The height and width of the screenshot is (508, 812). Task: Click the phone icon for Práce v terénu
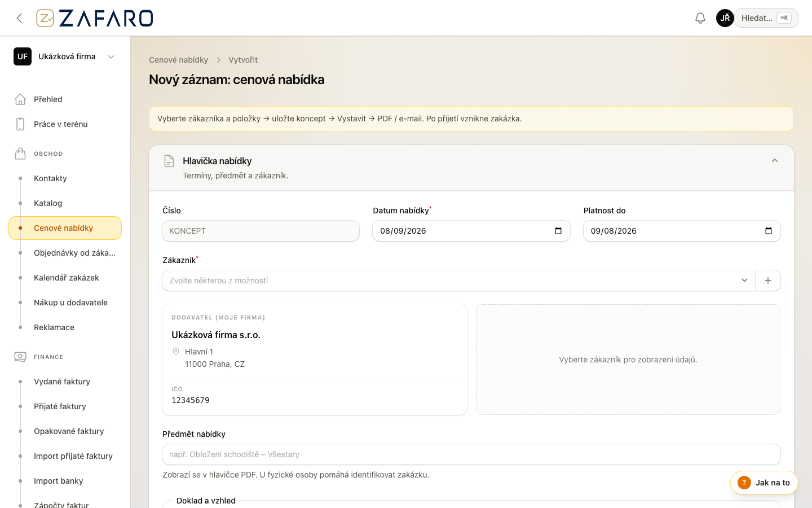[x=20, y=124]
